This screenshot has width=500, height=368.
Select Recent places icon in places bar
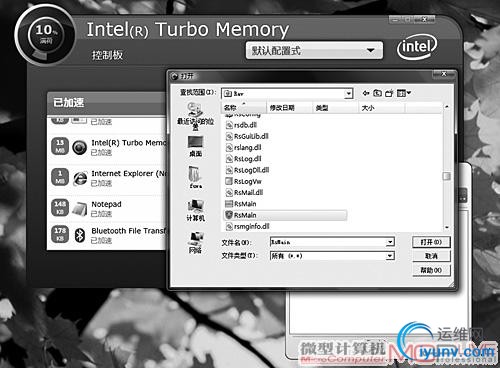click(x=195, y=110)
